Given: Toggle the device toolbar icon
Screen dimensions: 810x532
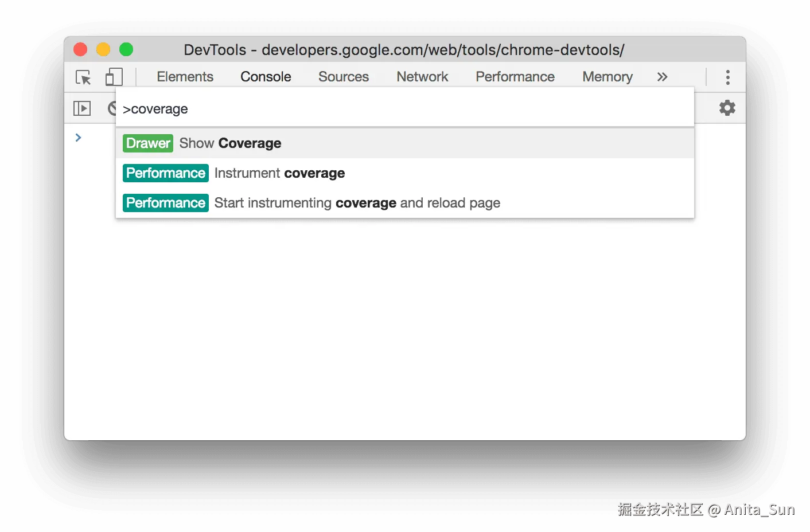Looking at the screenshot, I should click(x=114, y=77).
